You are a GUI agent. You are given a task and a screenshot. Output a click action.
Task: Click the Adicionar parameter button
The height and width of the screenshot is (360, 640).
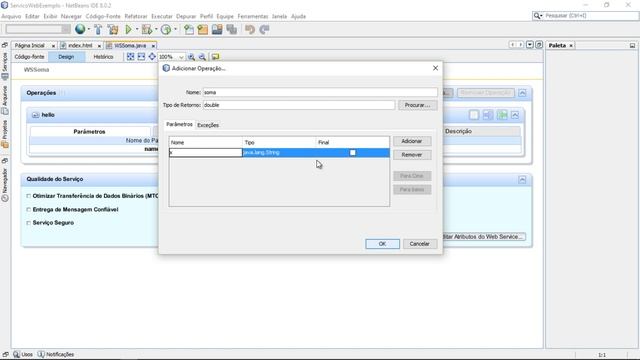[x=412, y=141]
